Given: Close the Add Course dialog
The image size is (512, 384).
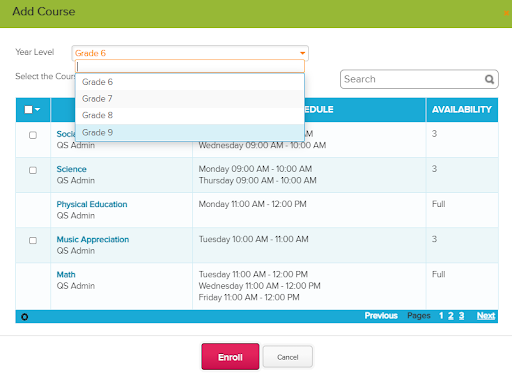Looking at the screenshot, I should coord(506,13).
